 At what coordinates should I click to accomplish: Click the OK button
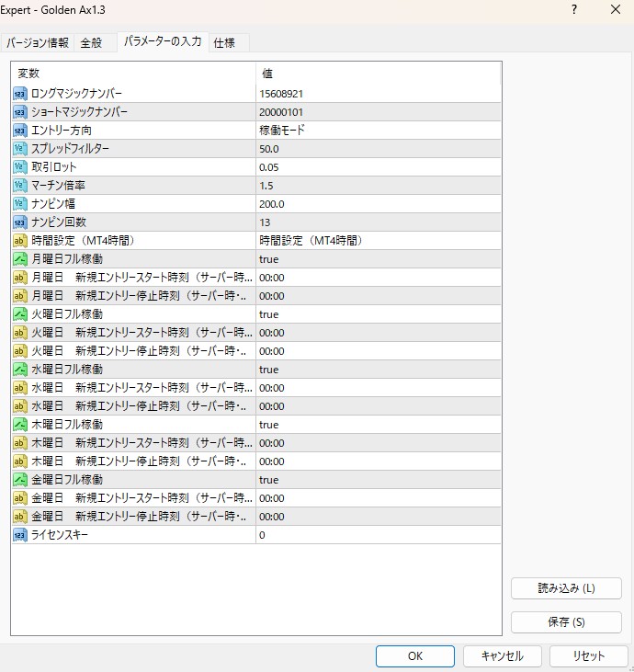coord(415,656)
